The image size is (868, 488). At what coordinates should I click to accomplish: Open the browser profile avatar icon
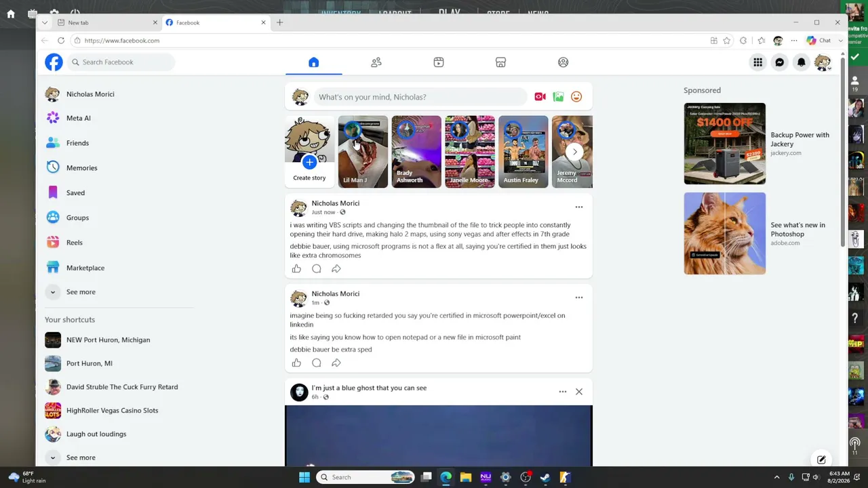coord(778,41)
